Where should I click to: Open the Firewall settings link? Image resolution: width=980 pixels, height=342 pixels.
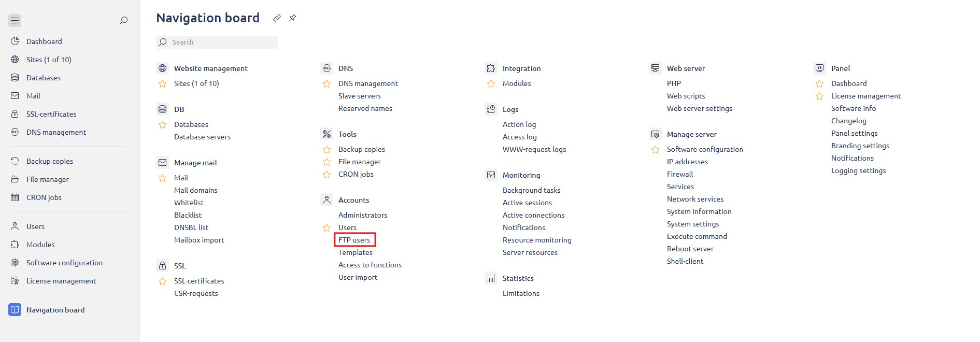[680, 174]
